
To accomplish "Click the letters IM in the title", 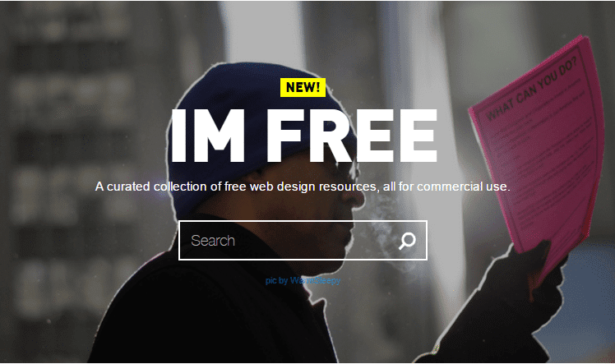I will (x=208, y=136).
